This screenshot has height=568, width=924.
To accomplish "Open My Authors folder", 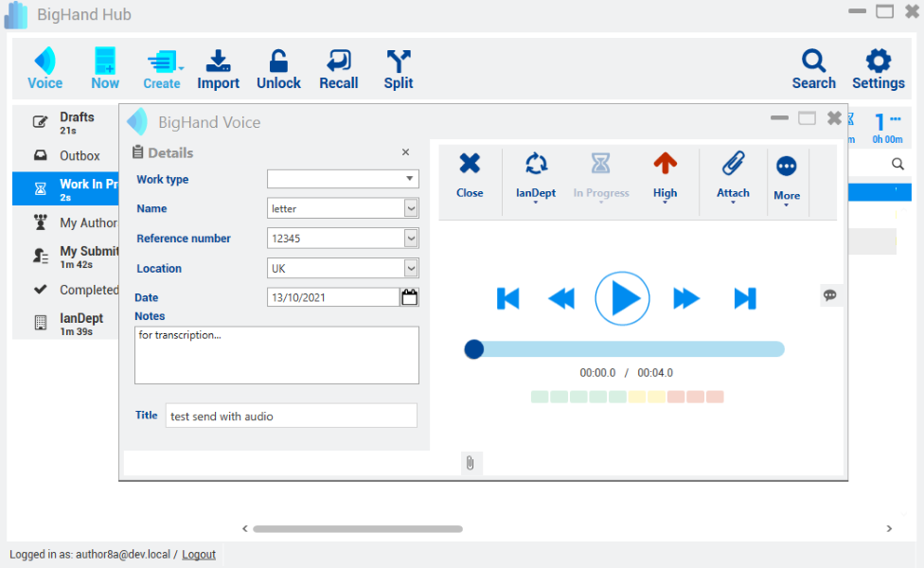I will coord(65,222).
